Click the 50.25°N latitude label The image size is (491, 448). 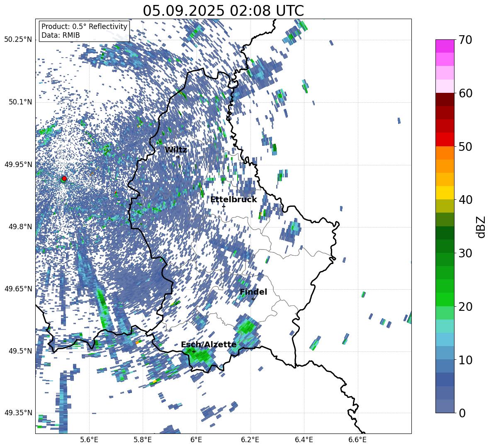tap(18, 40)
